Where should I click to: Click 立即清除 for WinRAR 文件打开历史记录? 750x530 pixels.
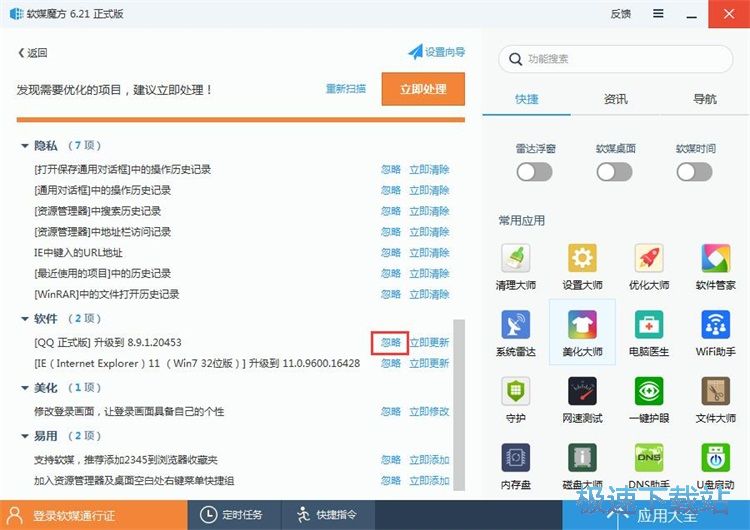tap(429, 294)
